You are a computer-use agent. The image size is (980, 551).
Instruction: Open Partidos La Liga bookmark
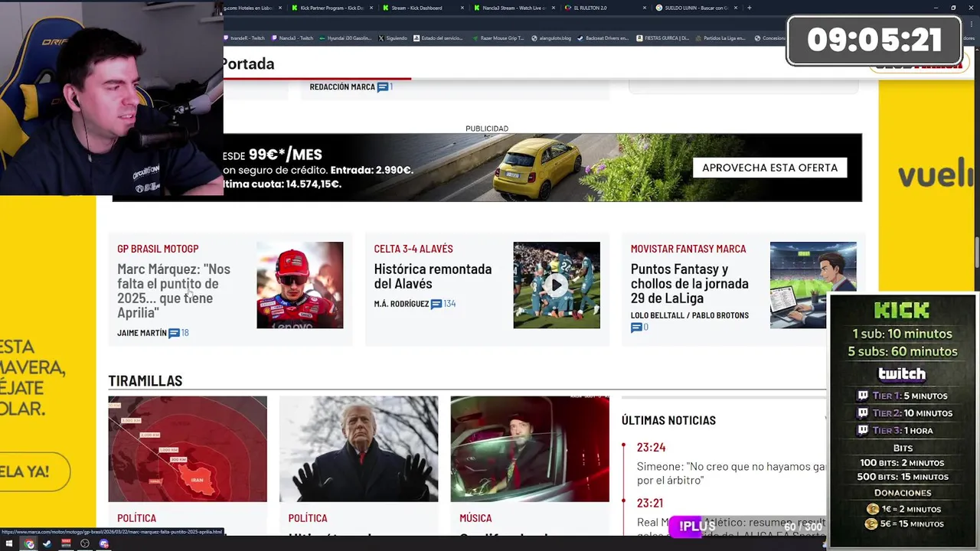tap(720, 37)
